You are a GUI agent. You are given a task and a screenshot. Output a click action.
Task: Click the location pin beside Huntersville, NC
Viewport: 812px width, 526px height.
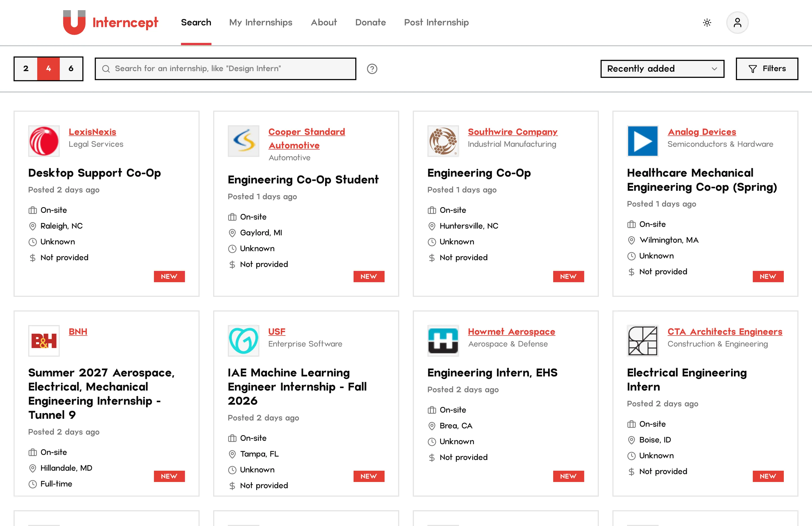pyautogui.click(x=432, y=226)
